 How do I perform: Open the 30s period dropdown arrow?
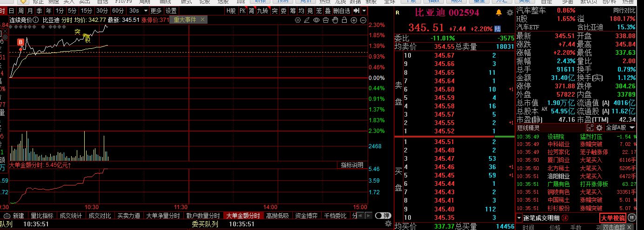(x=146, y=11)
